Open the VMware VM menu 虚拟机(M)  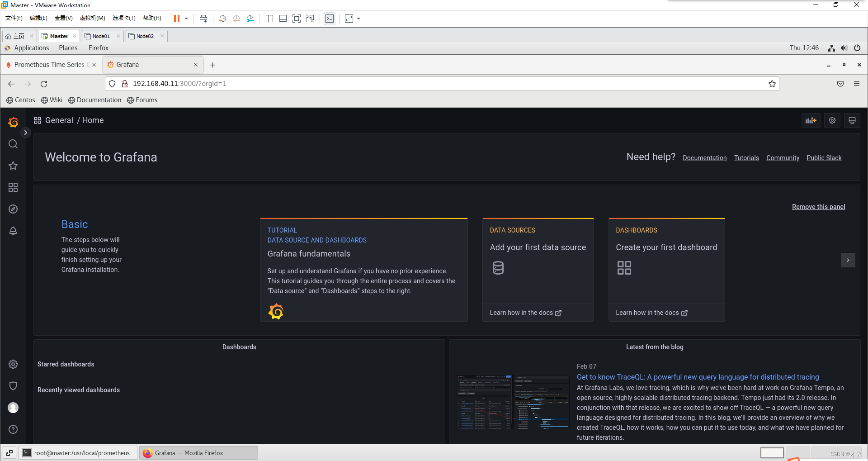point(93,18)
